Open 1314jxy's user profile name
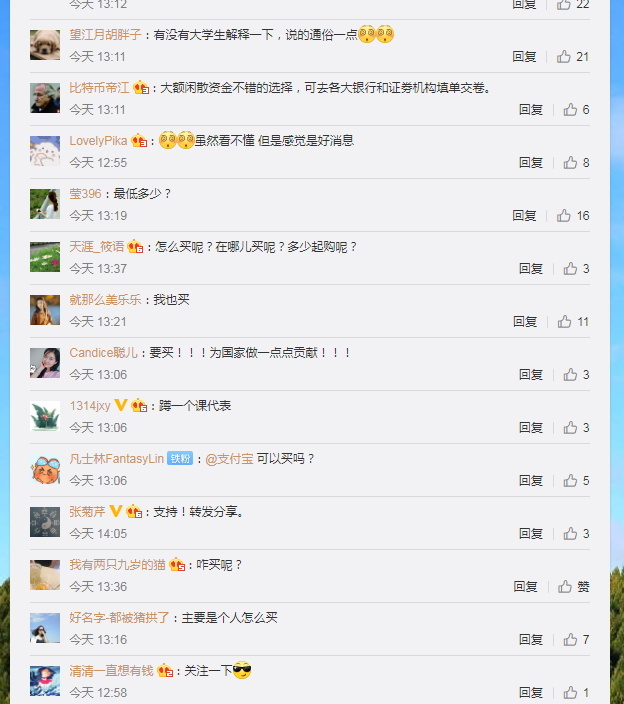 click(x=90, y=405)
